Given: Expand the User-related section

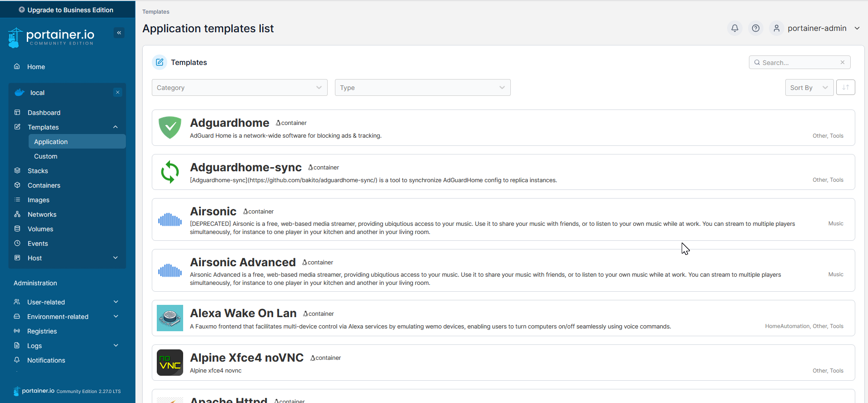Looking at the screenshot, I should pyautogui.click(x=116, y=302).
